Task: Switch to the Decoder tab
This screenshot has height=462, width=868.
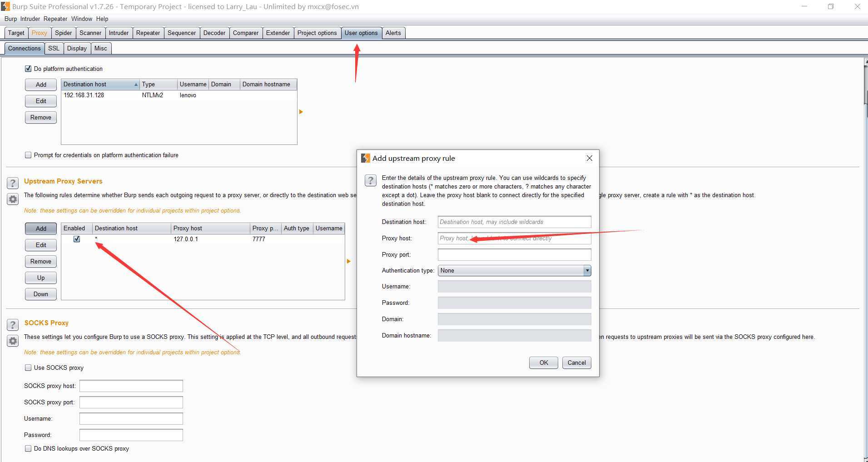Action: (214, 33)
